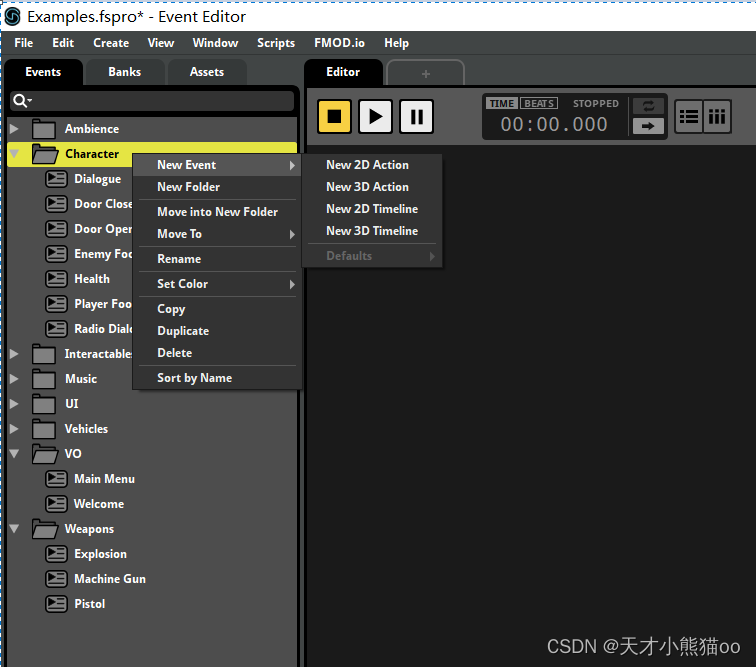Click the Character folder icon
The image size is (756, 667).
click(x=45, y=154)
